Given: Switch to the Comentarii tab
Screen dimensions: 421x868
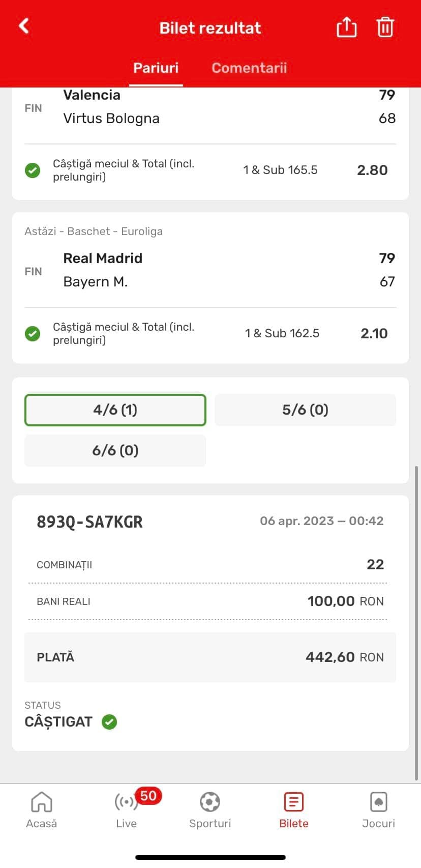Looking at the screenshot, I should click(x=249, y=68).
